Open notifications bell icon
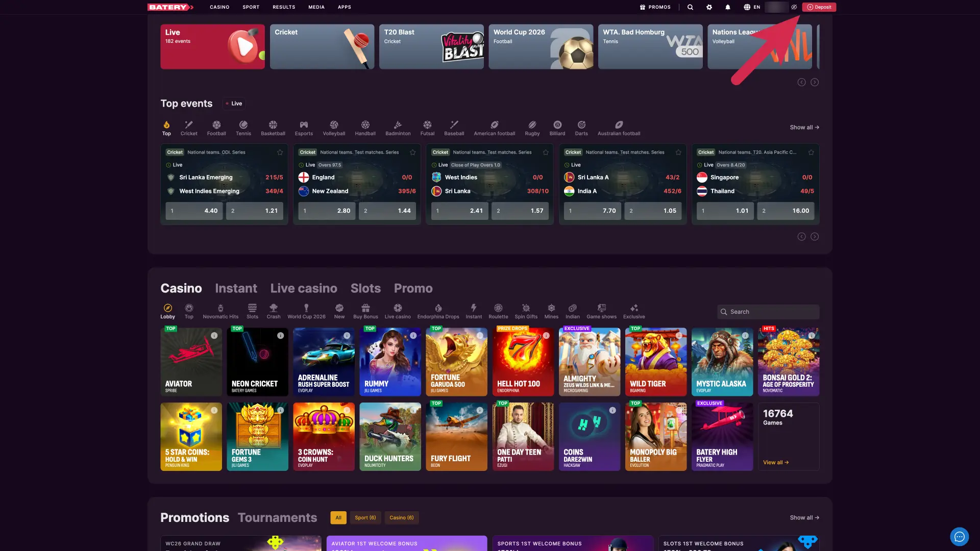Screen dimensions: 980x551 [728, 7]
